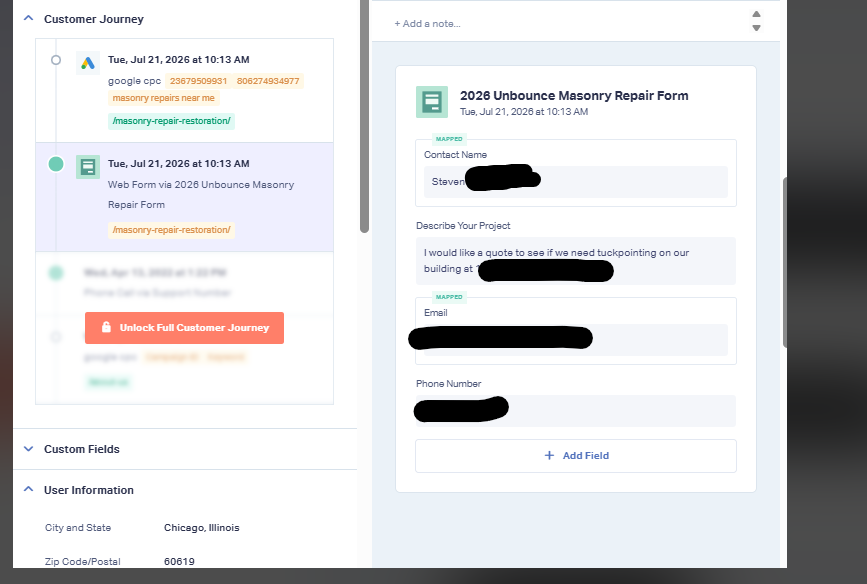The image size is (867, 584).
Task: Click the Google Ads icon in journey
Action: tap(87, 63)
